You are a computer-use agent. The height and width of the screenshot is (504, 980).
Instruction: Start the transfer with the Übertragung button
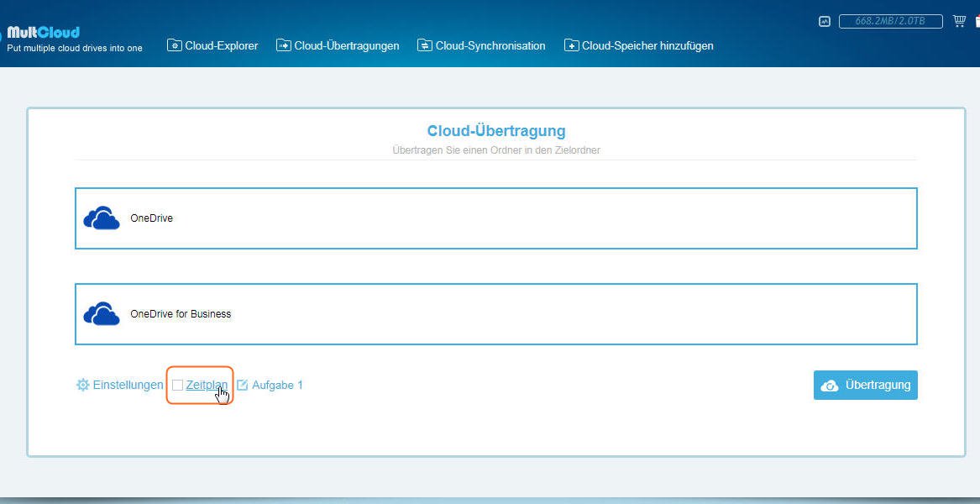(866, 386)
